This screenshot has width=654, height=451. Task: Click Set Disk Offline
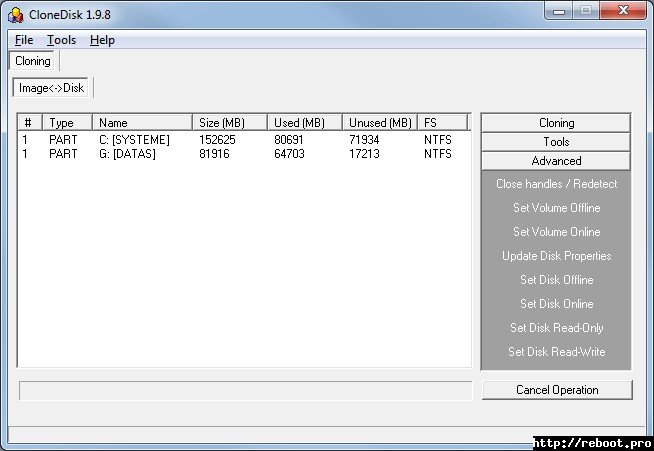coord(556,280)
